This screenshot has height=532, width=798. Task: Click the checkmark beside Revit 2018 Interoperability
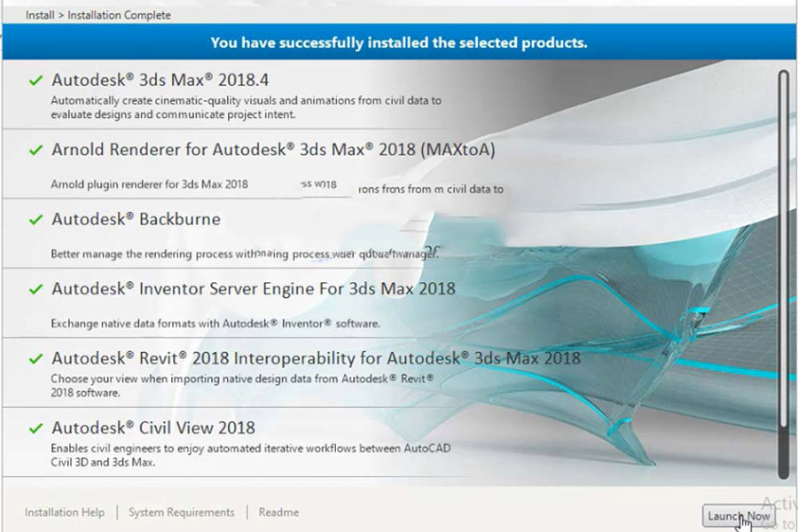(x=35, y=359)
